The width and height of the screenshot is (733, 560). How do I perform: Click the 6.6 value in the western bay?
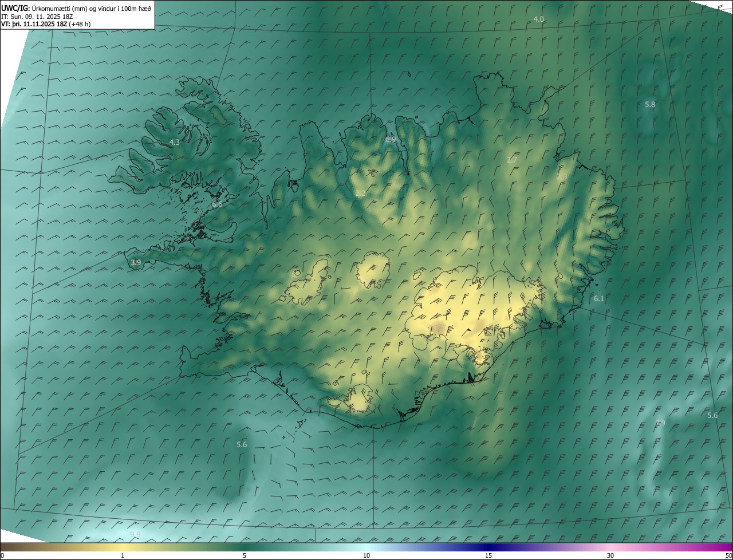217,204
